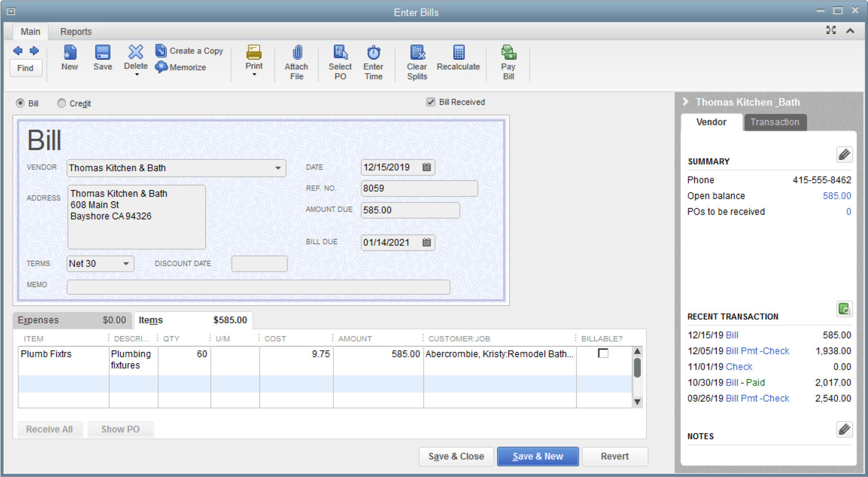Click the Find button
The width and height of the screenshot is (868, 477).
(26, 68)
